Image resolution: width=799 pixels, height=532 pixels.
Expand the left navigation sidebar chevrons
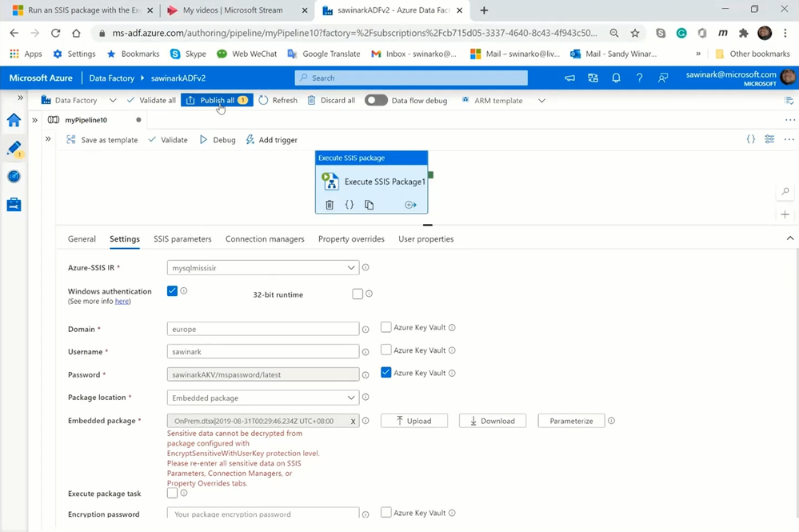pyautogui.click(x=20, y=98)
